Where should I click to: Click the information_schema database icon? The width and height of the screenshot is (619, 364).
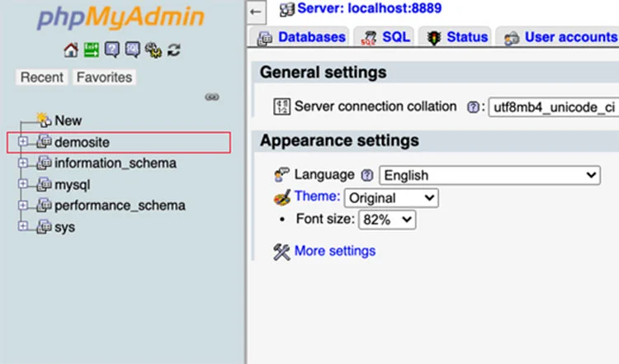44,163
